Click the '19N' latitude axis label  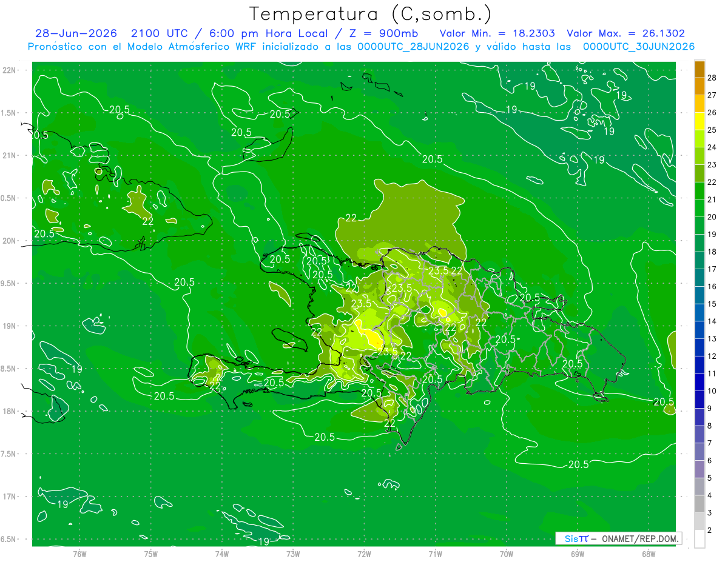click(10, 326)
